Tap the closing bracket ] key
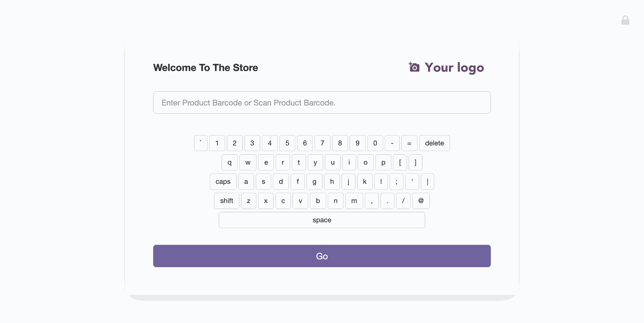Image resolution: width=644 pixels, height=323 pixels. tap(416, 163)
